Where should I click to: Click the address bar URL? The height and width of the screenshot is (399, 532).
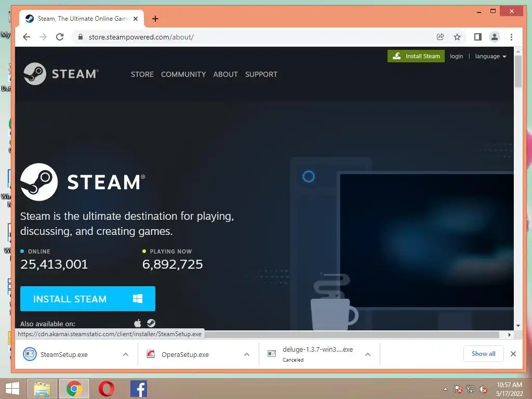[141, 37]
